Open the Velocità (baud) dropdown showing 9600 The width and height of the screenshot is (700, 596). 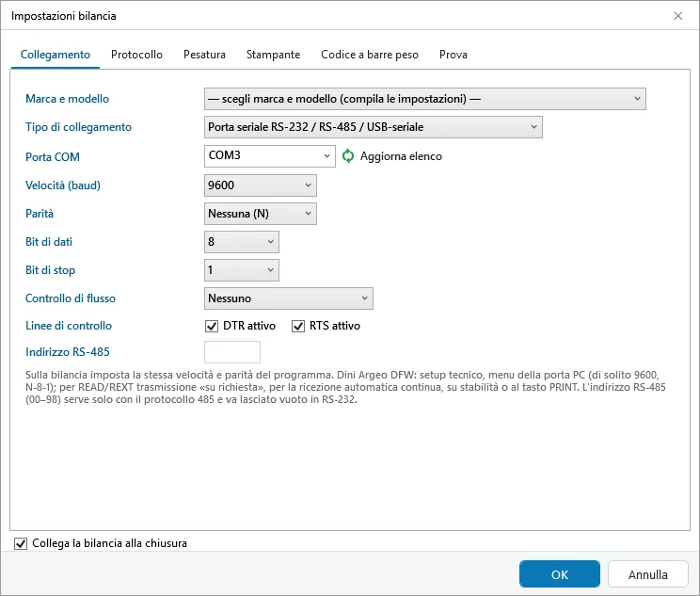261,185
